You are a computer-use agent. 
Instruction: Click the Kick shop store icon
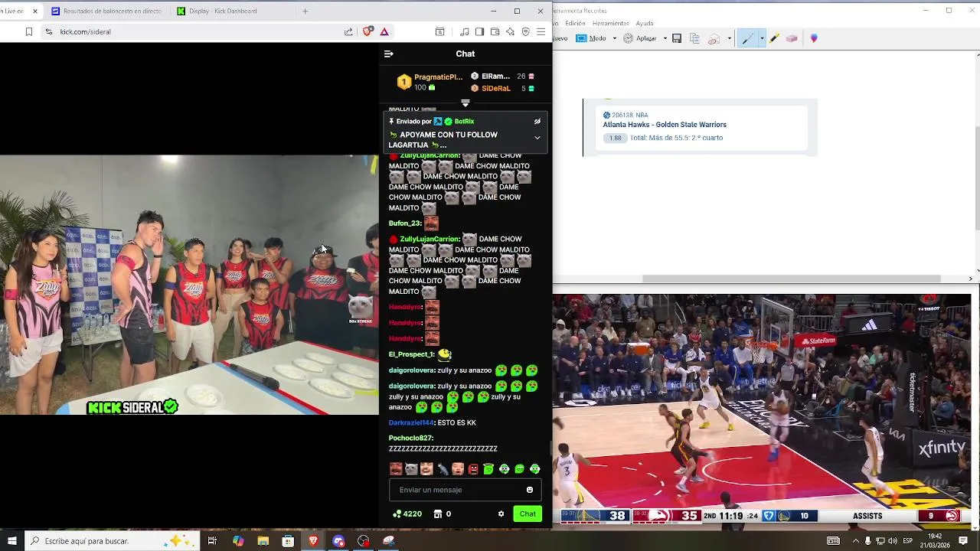pos(438,514)
